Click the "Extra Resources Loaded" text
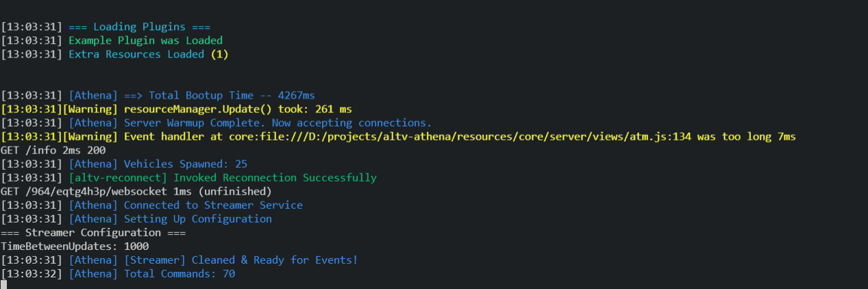 [136, 54]
